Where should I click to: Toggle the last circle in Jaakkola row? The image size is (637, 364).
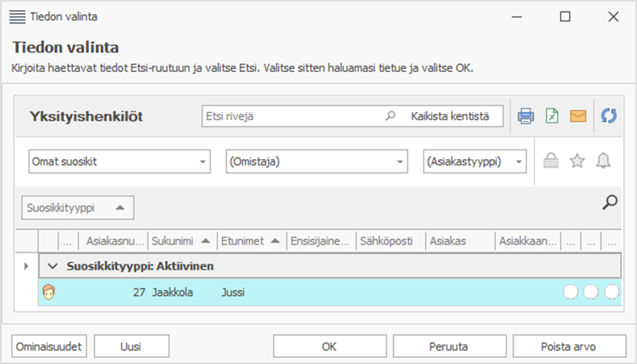tap(612, 293)
